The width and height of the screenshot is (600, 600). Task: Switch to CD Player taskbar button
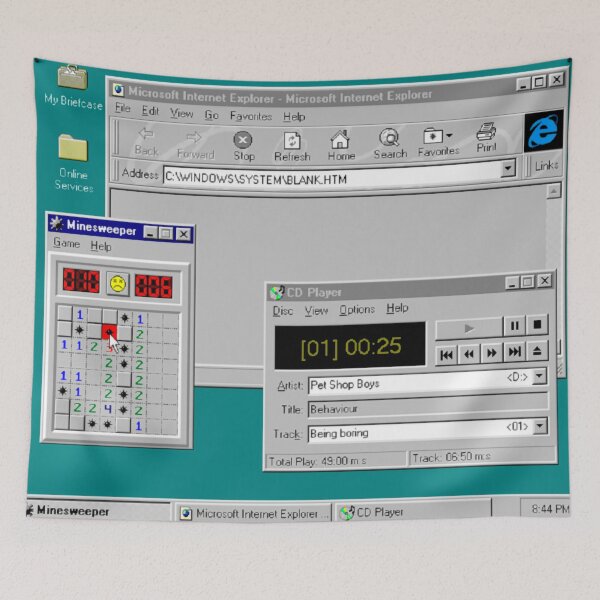pyautogui.click(x=413, y=511)
